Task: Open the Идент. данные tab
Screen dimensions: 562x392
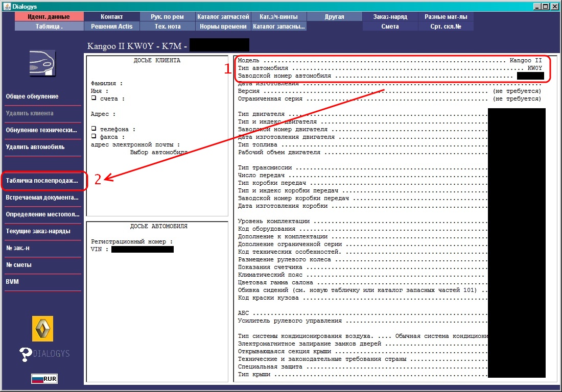Action: click(49, 16)
